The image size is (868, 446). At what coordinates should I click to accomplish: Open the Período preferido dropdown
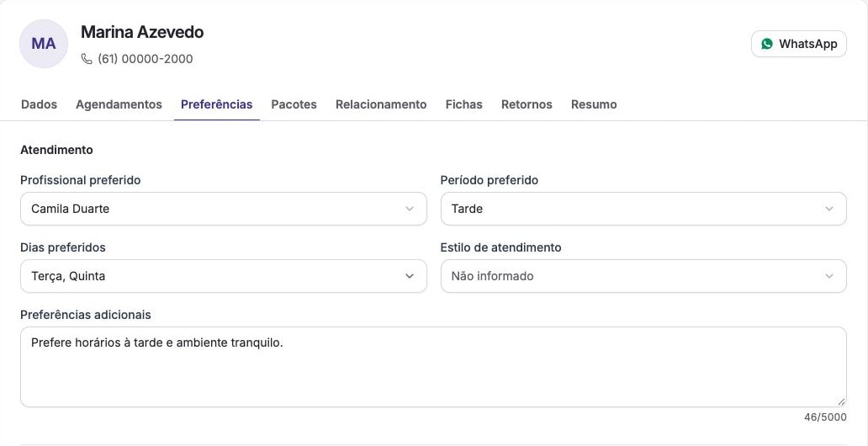tap(643, 209)
